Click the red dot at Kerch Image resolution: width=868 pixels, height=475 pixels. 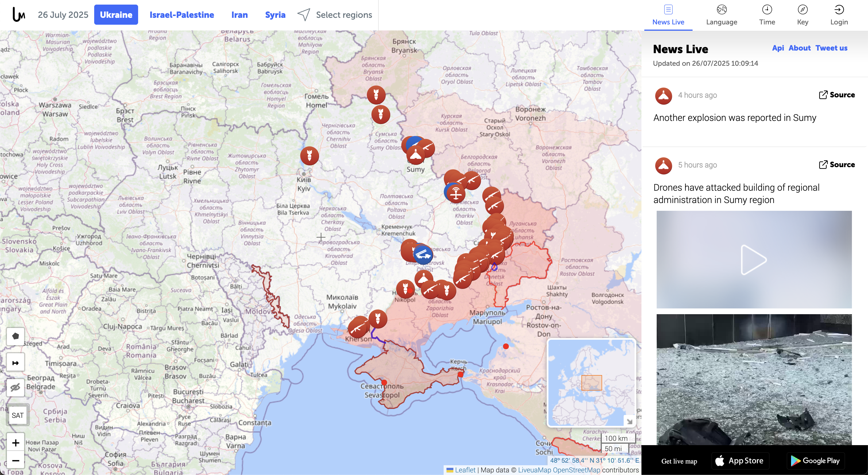(x=461, y=374)
